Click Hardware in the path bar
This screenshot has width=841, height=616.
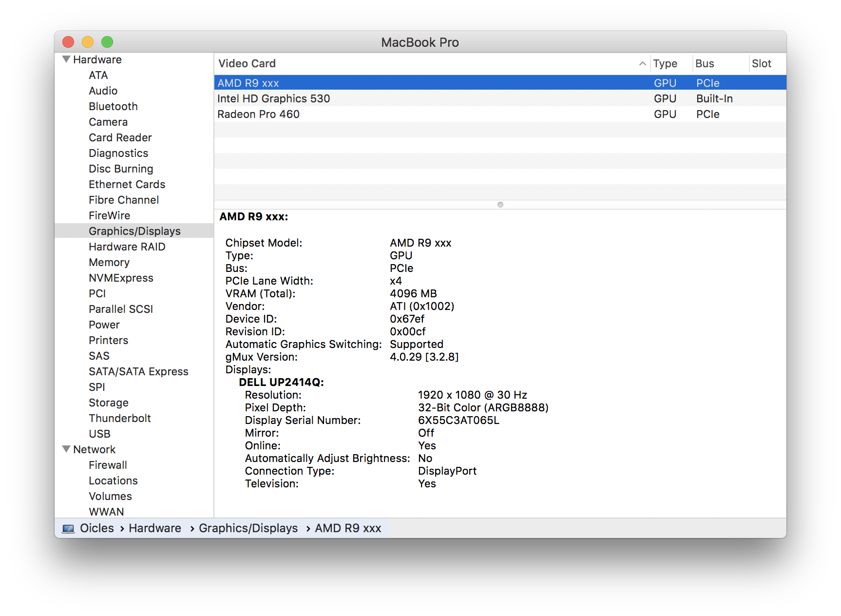click(x=155, y=528)
